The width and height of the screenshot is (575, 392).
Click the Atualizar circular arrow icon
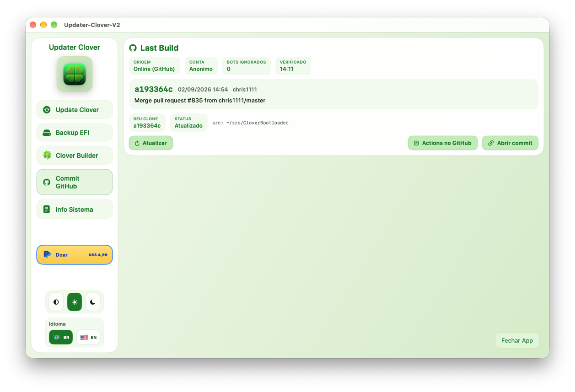point(137,143)
